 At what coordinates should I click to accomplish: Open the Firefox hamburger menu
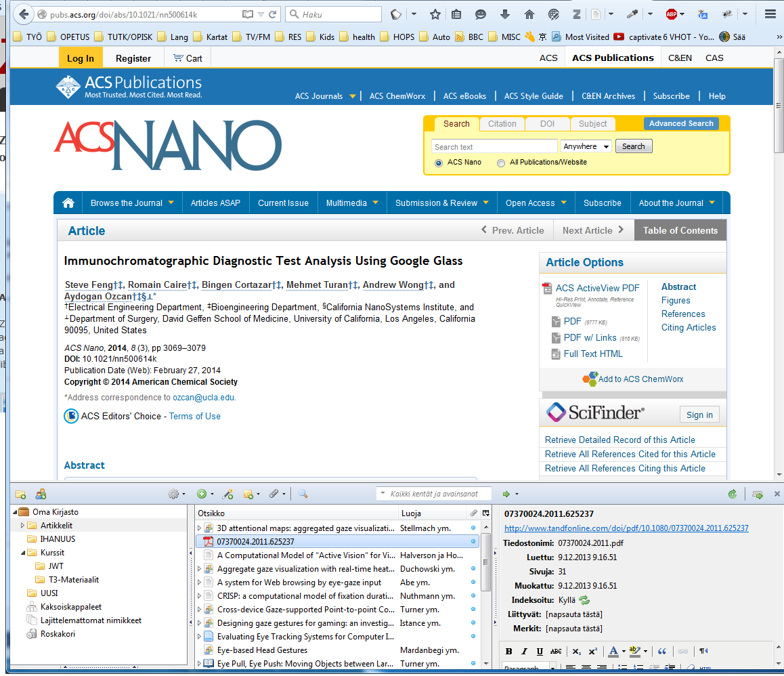click(770, 14)
